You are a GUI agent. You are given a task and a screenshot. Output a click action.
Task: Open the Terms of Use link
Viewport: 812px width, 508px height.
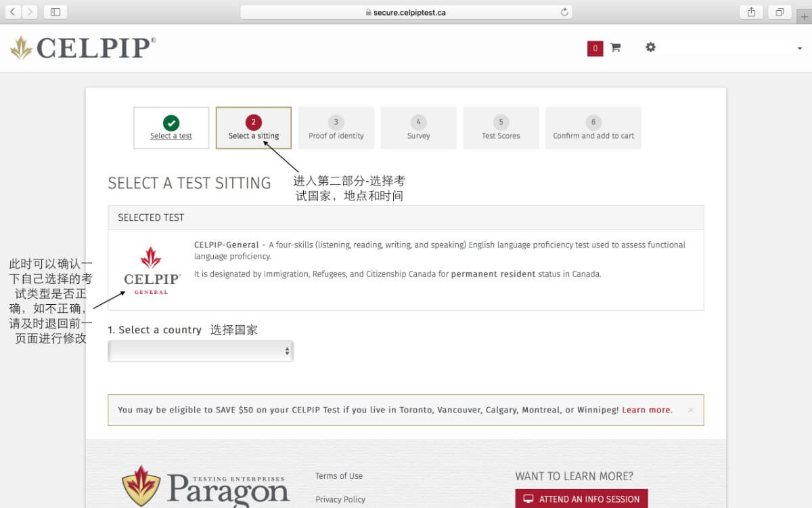[339, 476]
